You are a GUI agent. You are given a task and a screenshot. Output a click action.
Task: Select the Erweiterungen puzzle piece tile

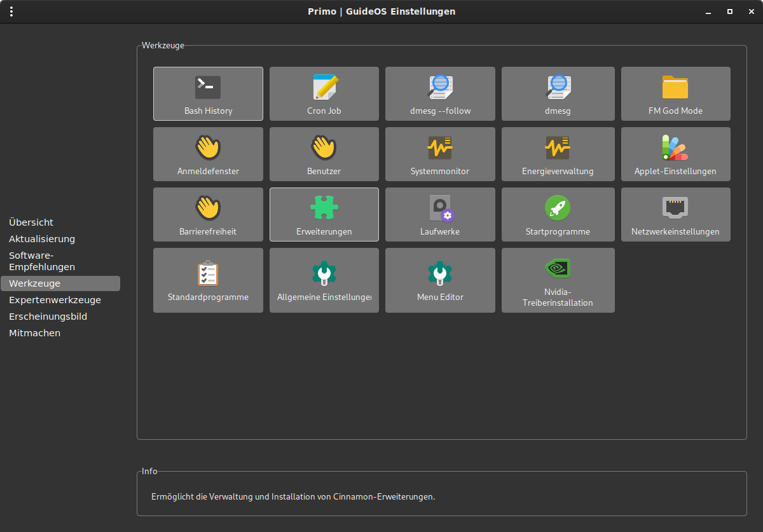(324, 215)
